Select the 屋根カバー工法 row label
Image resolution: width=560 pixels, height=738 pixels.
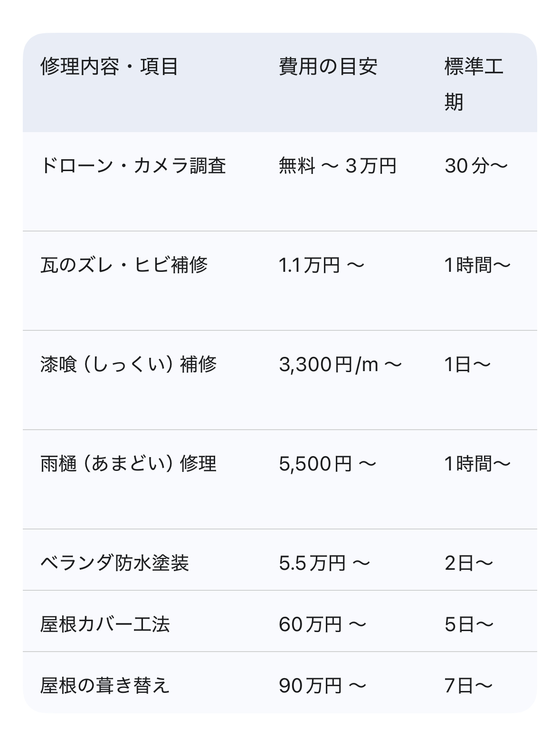105,624
